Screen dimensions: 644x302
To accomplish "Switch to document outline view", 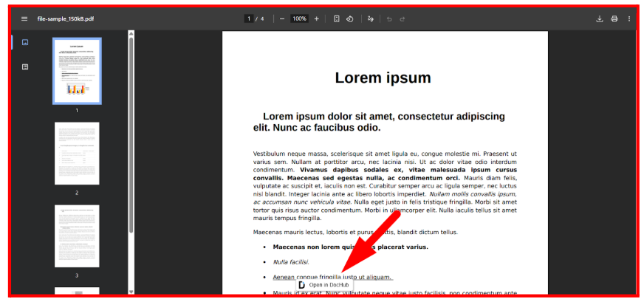I will [25, 66].
